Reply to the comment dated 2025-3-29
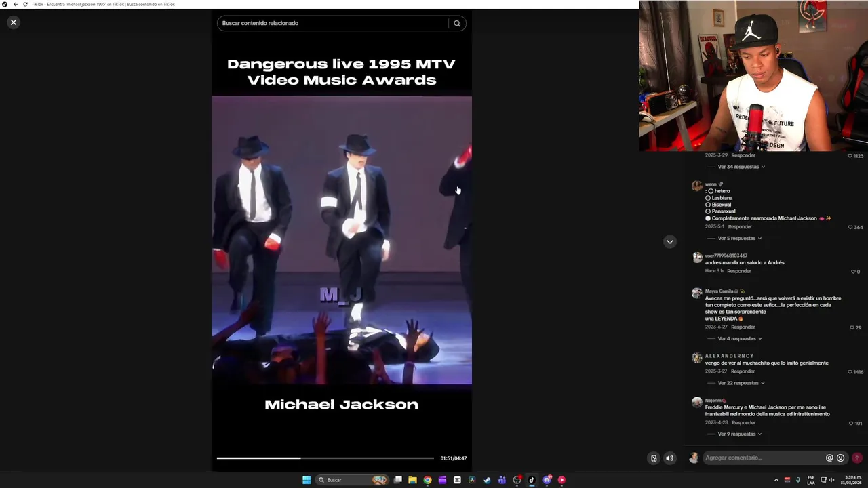This screenshot has height=488, width=868. coord(743,155)
